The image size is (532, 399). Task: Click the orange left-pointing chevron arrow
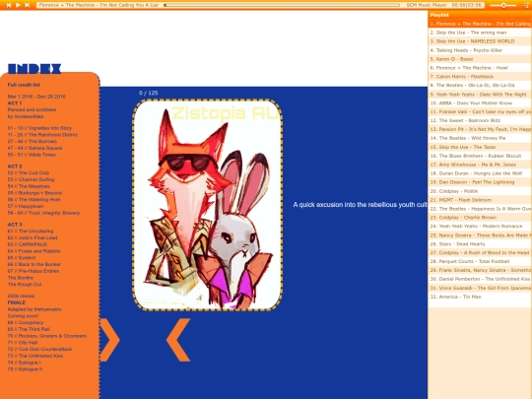coord(178,340)
